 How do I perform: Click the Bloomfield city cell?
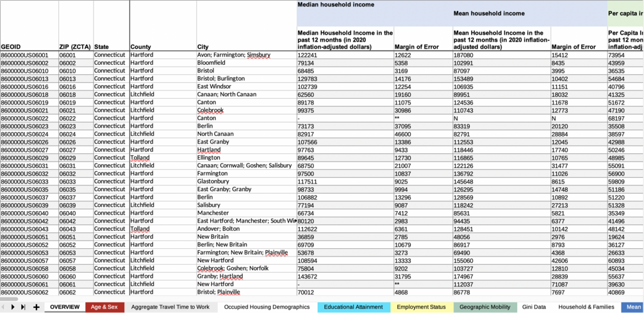coord(247,63)
